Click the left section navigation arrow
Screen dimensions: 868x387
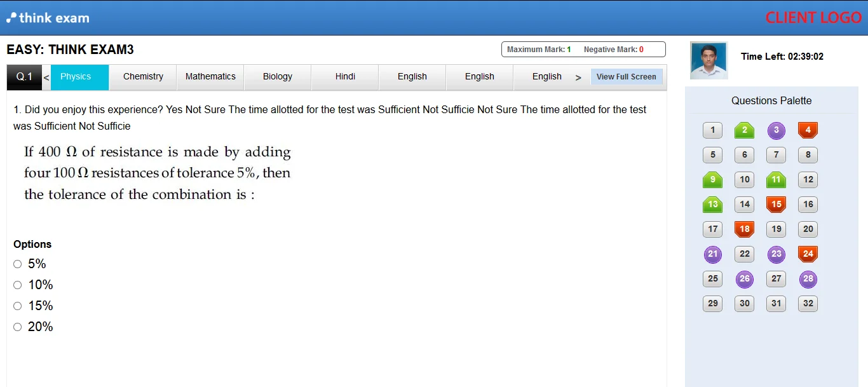pos(46,76)
